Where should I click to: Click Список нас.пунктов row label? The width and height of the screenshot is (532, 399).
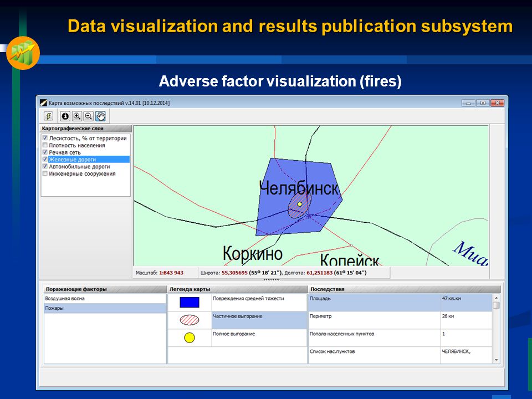tap(332, 351)
